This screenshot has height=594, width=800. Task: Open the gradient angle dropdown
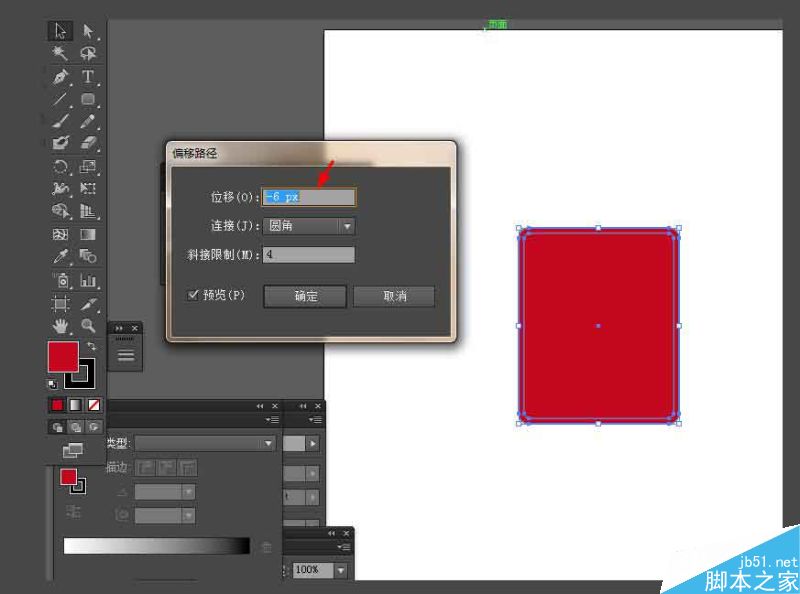point(188,492)
